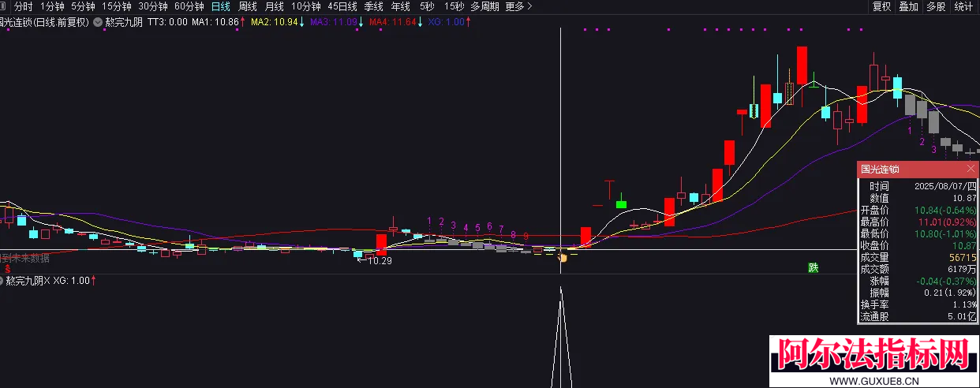This screenshot has height=388, width=980.
Task: Click the MA1 red up-arrow indicator
Action: point(242,22)
